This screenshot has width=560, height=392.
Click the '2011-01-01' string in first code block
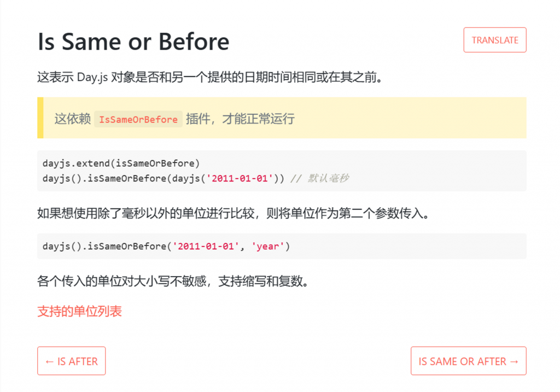(240, 178)
